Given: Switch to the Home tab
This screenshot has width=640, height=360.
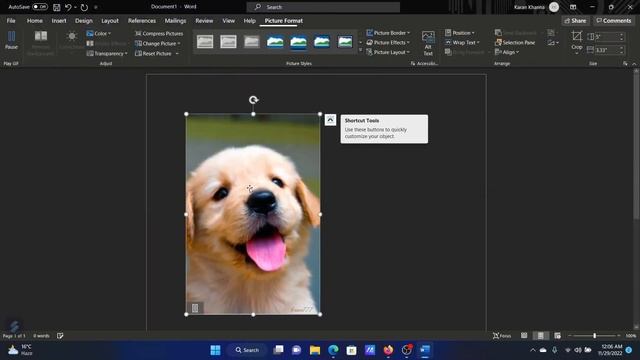Looking at the screenshot, I should (x=35, y=21).
